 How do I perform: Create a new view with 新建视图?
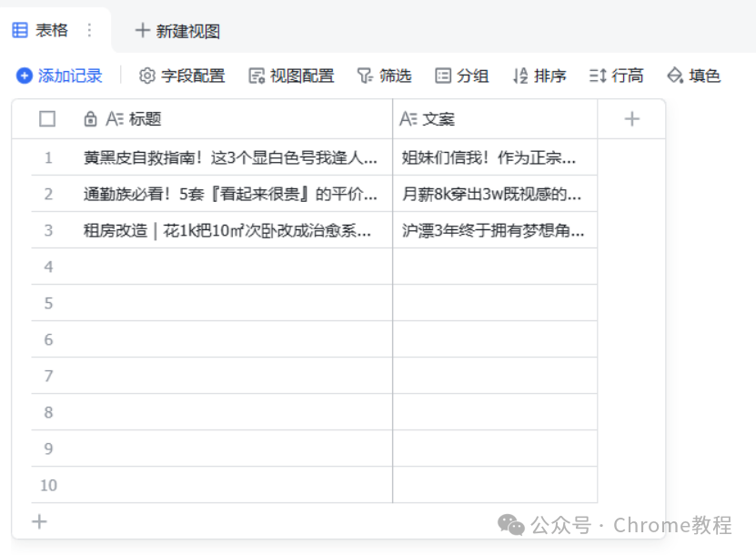(x=177, y=31)
